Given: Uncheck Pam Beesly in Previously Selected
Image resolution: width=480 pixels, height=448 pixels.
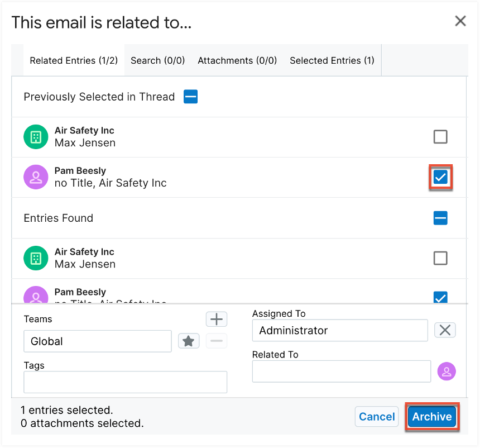Looking at the screenshot, I should pos(440,177).
